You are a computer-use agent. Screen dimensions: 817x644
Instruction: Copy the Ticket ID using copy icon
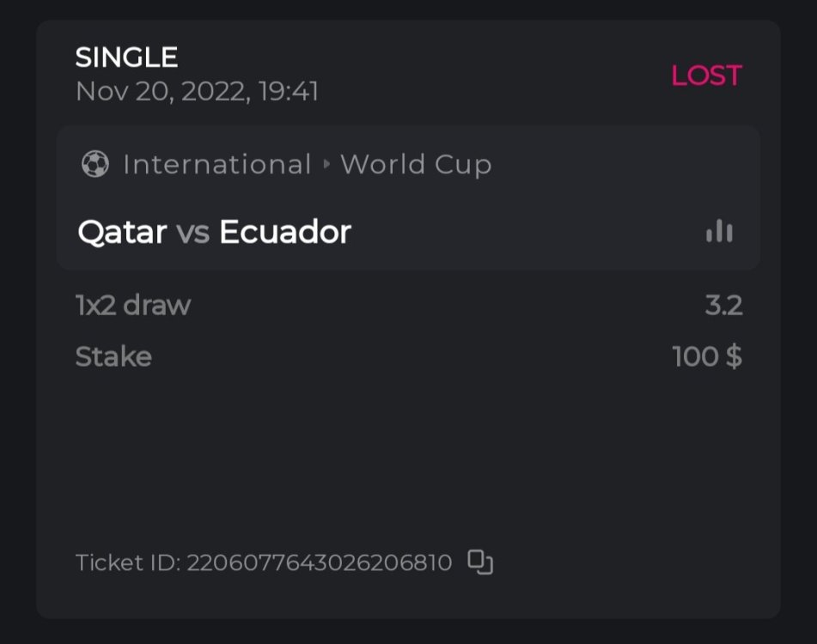480,562
